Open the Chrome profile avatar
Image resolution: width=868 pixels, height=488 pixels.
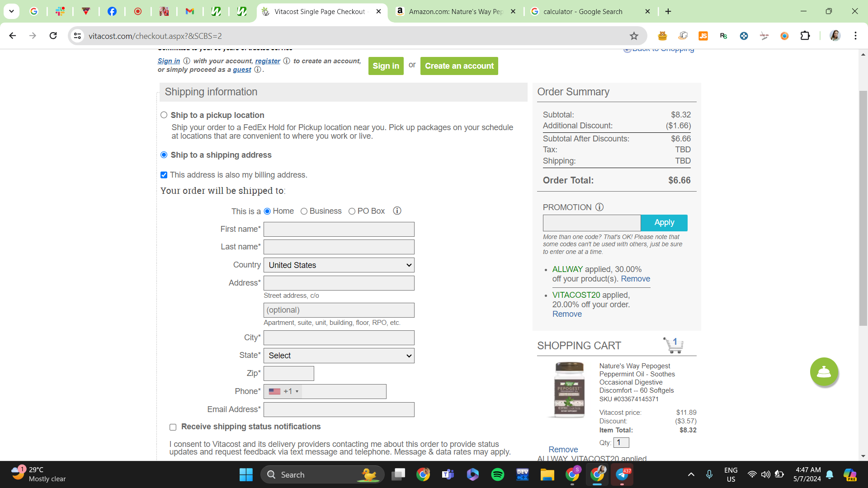coord(835,36)
